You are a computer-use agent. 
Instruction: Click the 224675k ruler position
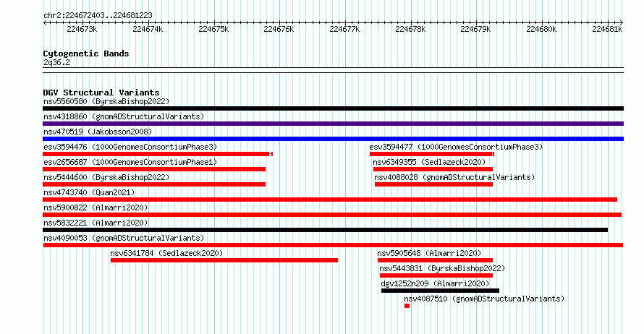(x=213, y=29)
